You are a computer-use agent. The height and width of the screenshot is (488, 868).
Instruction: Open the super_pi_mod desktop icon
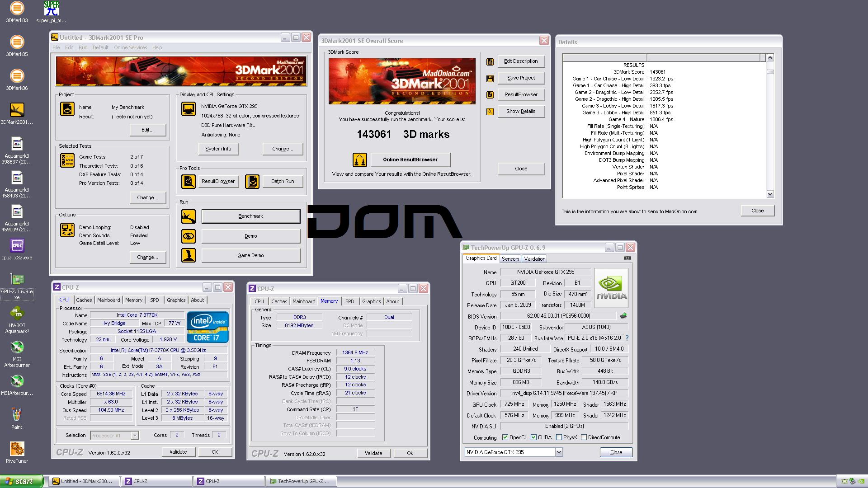point(51,12)
